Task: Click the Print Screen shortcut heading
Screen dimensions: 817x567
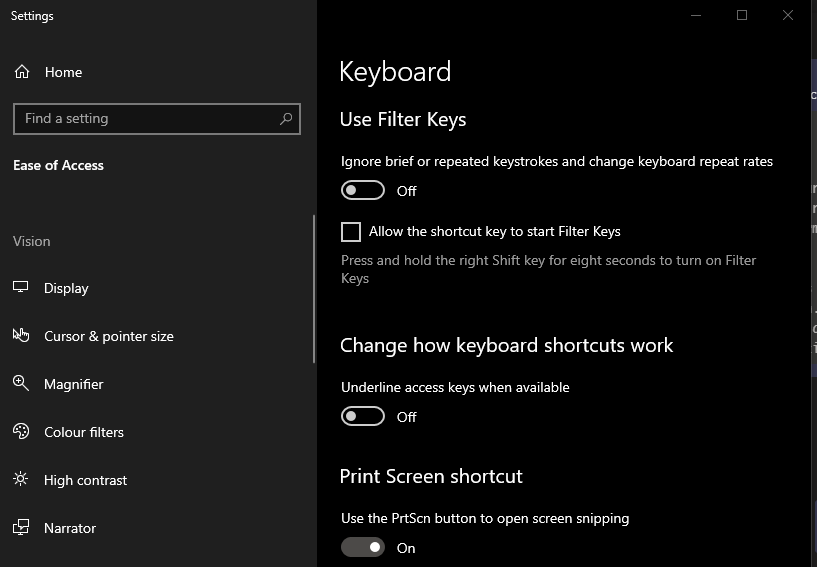Action: pos(431,476)
